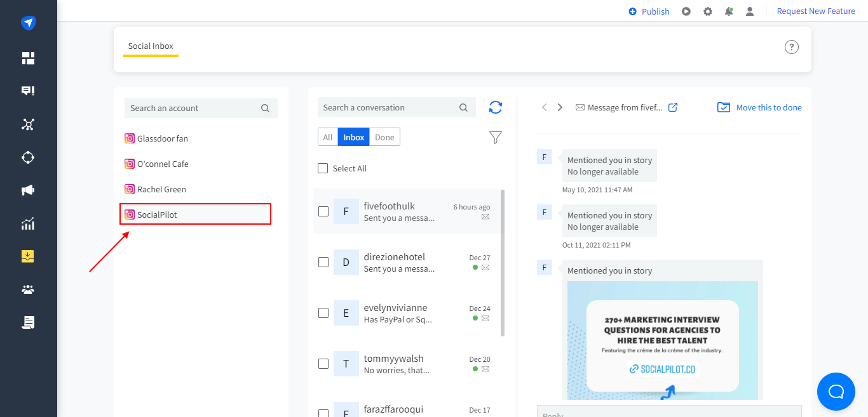Open the conversation filter funnel
This screenshot has height=417, width=868.
click(x=496, y=137)
